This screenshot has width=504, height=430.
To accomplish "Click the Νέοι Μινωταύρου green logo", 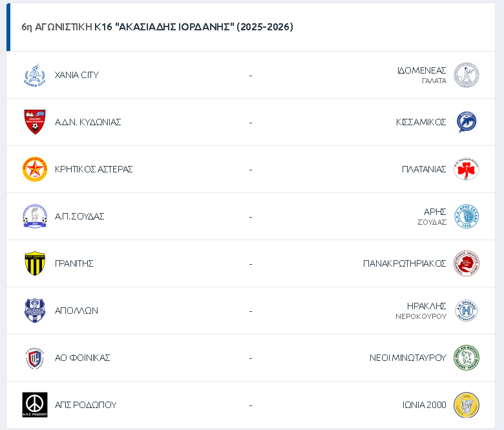I will click(x=466, y=358).
